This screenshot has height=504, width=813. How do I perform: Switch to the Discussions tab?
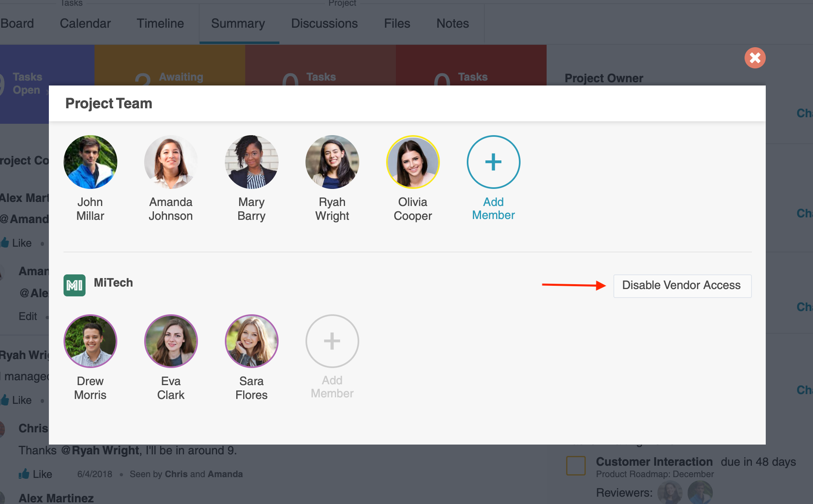(324, 24)
